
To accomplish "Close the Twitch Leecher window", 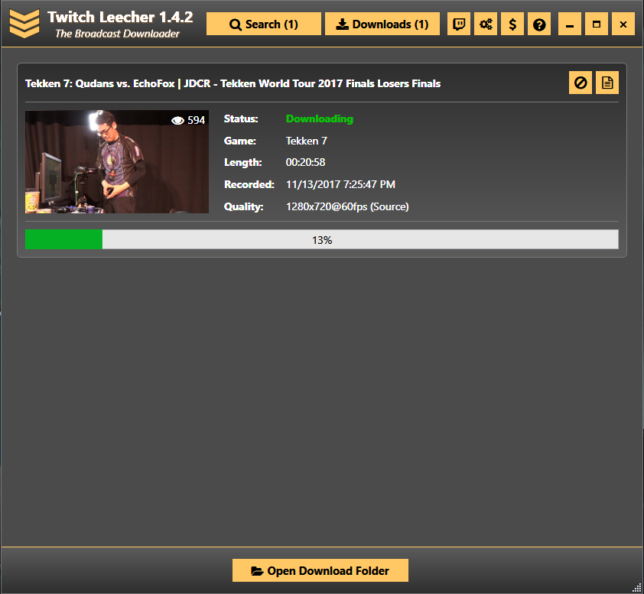I will (x=623, y=24).
